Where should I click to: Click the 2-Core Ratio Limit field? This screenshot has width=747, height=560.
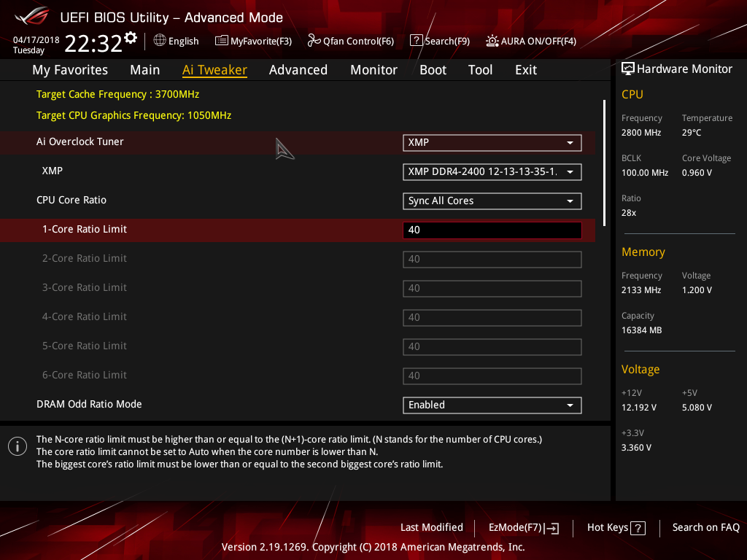click(x=492, y=260)
